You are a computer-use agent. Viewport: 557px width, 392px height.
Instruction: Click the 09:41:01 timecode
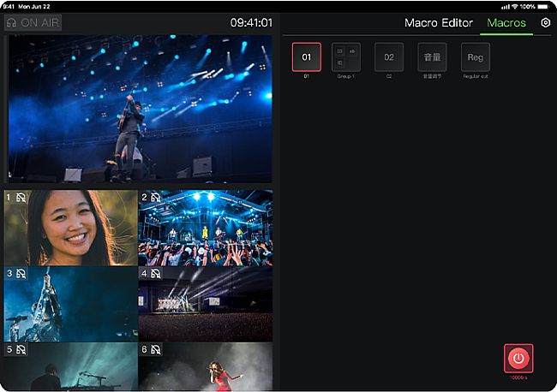point(251,23)
